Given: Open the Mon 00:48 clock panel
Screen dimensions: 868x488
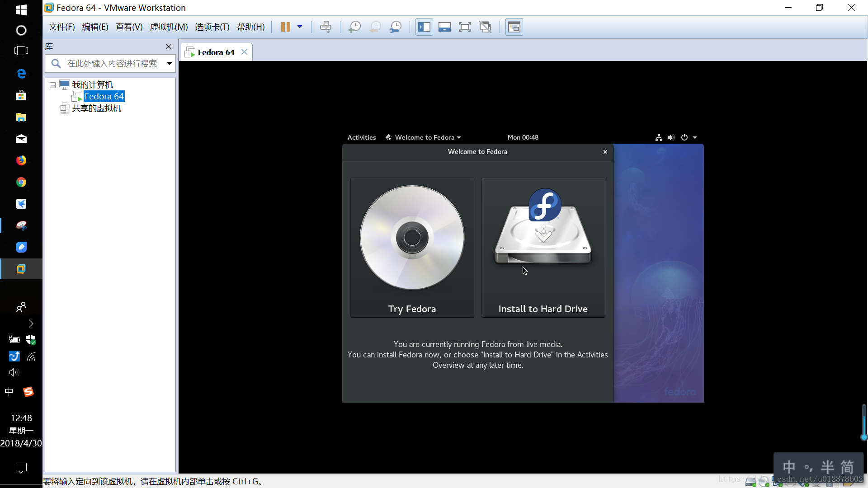Looking at the screenshot, I should (523, 137).
